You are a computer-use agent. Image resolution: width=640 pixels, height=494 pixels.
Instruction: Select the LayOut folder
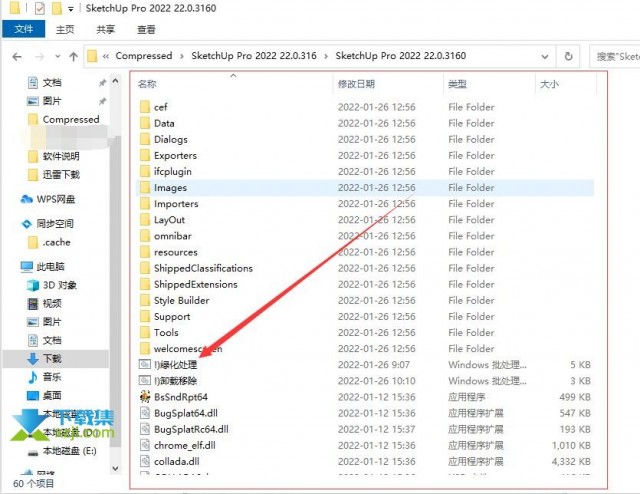(x=169, y=220)
